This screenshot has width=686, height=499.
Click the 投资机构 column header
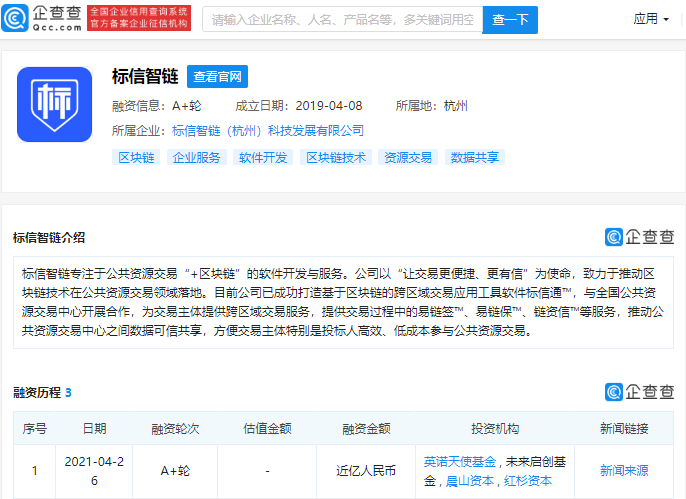click(x=495, y=429)
